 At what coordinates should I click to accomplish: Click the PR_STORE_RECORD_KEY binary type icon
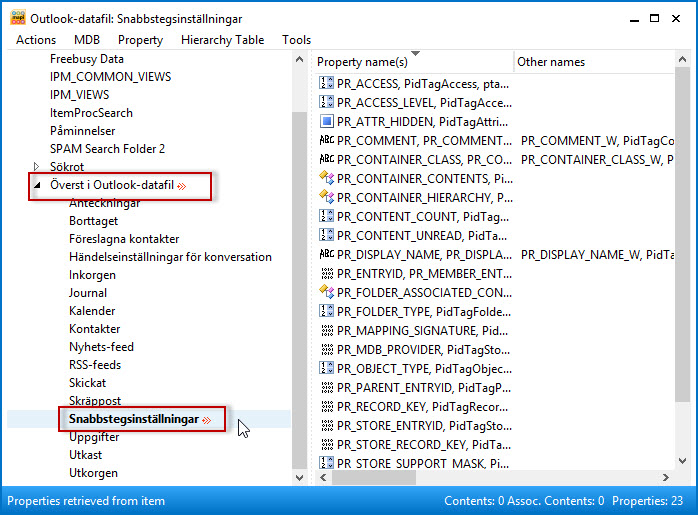327,444
